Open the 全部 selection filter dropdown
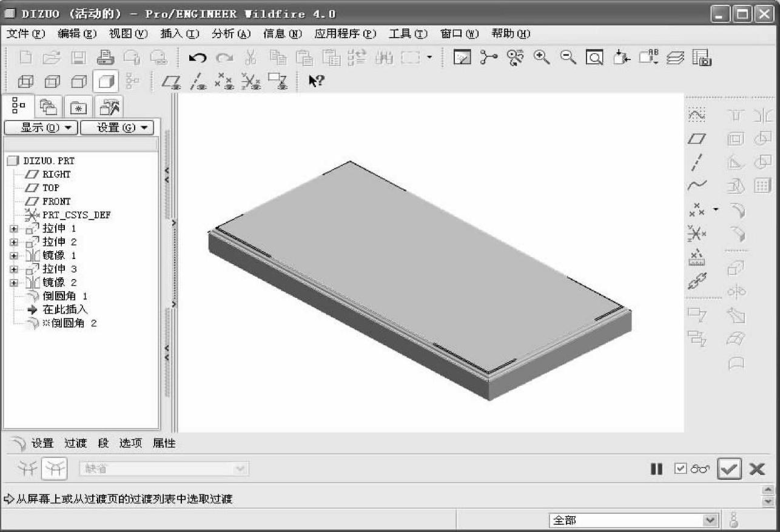 [x=709, y=520]
